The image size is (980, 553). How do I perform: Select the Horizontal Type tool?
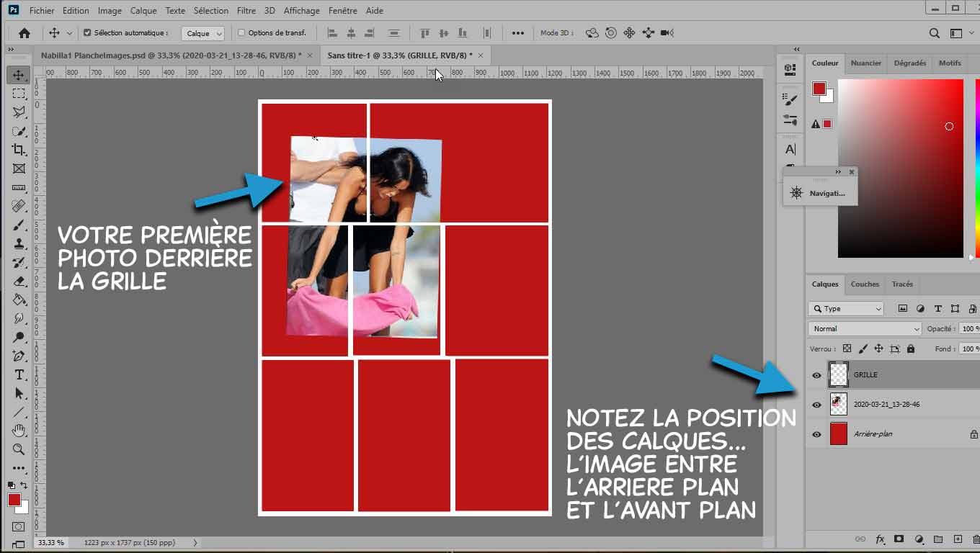click(19, 374)
